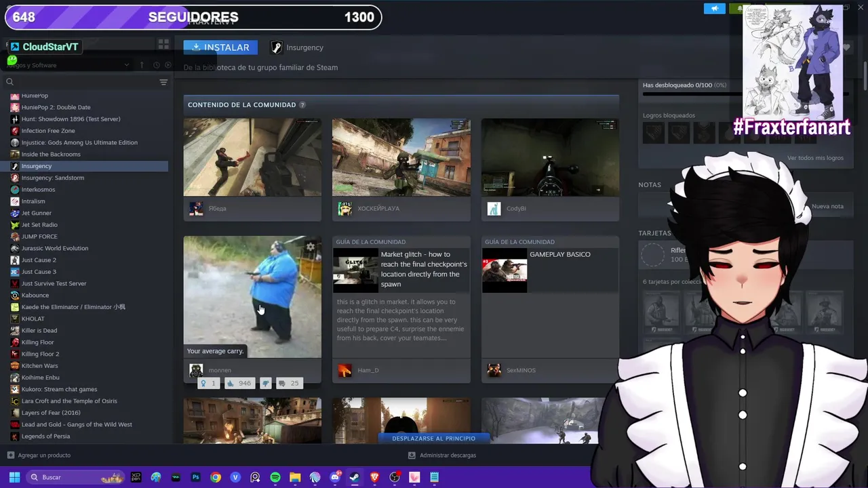Viewport: 868px width, 488px height.
Task: Click the KHOLAT game icon
Action: click(15, 319)
